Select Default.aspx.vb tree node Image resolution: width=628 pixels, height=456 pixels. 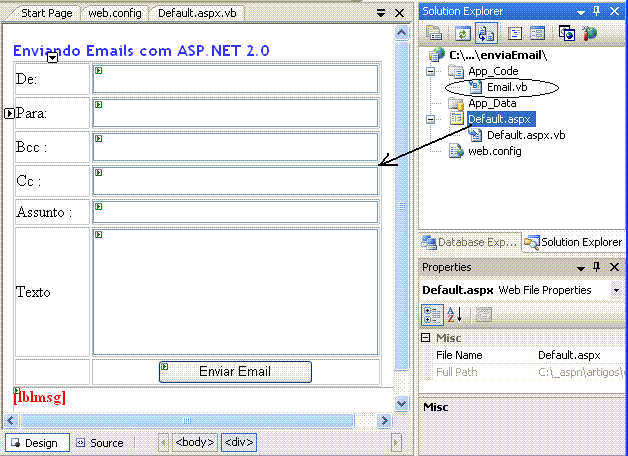coord(526,135)
